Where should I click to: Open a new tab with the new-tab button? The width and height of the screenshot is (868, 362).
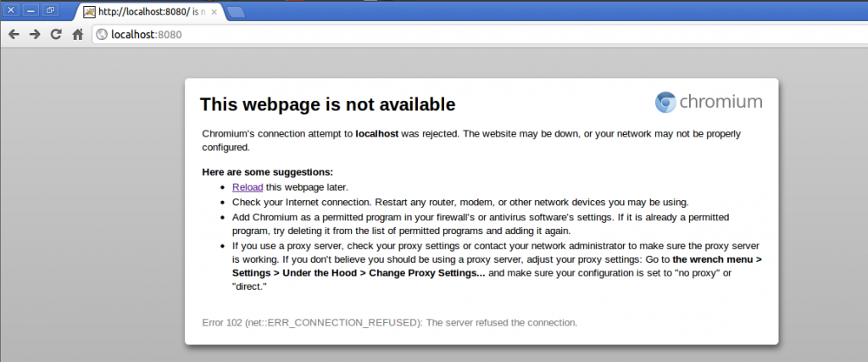pyautogui.click(x=236, y=12)
